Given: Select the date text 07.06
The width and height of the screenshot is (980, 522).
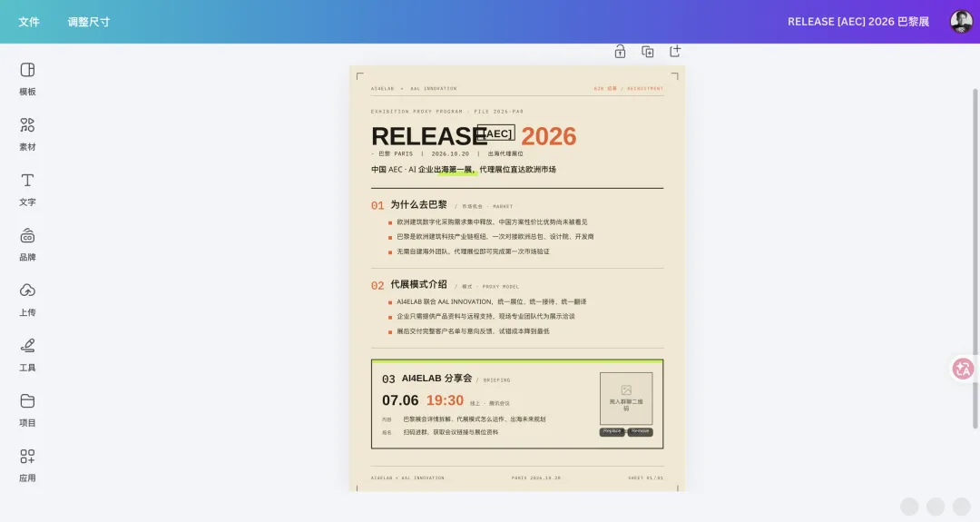Looking at the screenshot, I should click(x=400, y=400).
